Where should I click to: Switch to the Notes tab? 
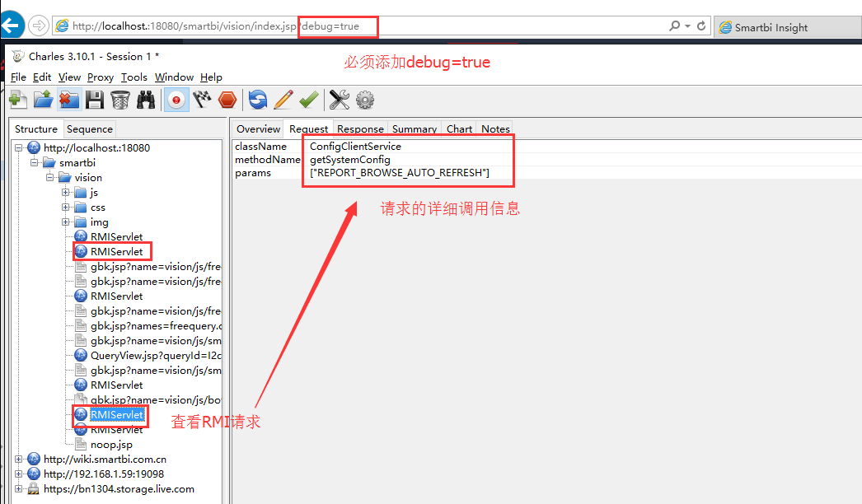click(495, 128)
